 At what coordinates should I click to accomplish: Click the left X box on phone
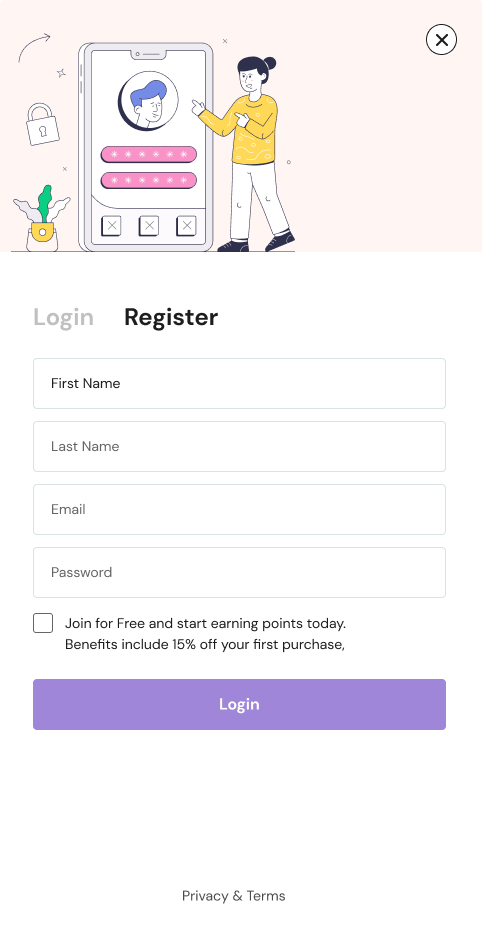click(111, 226)
